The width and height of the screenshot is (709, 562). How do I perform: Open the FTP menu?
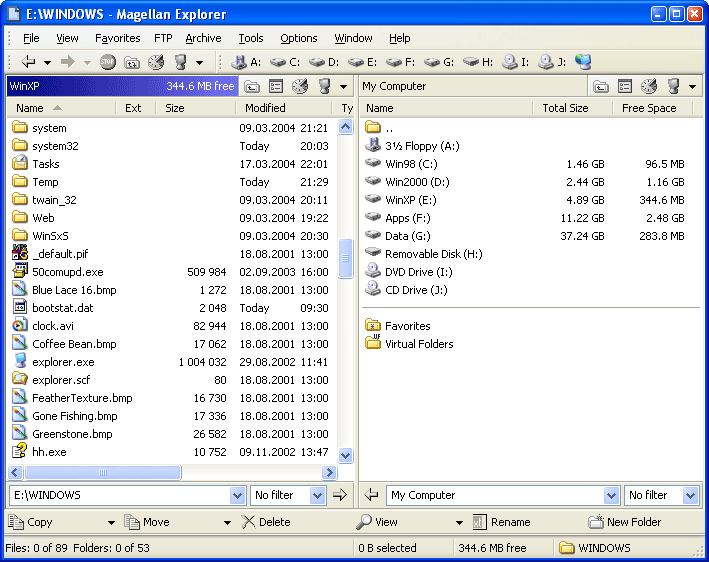pyautogui.click(x=163, y=38)
